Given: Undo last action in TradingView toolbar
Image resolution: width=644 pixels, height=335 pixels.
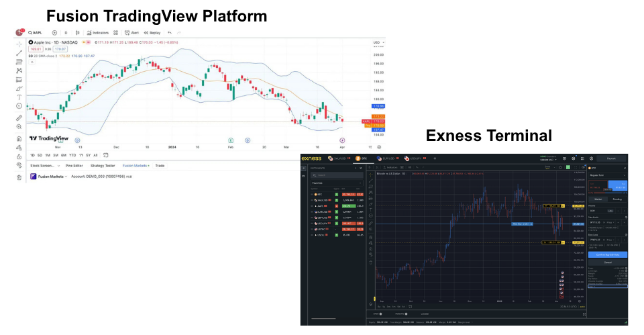Looking at the screenshot, I should click(x=170, y=32).
